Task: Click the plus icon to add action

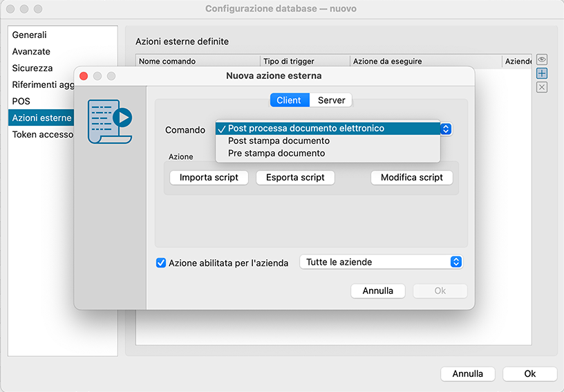Action: [x=542, y=73]
